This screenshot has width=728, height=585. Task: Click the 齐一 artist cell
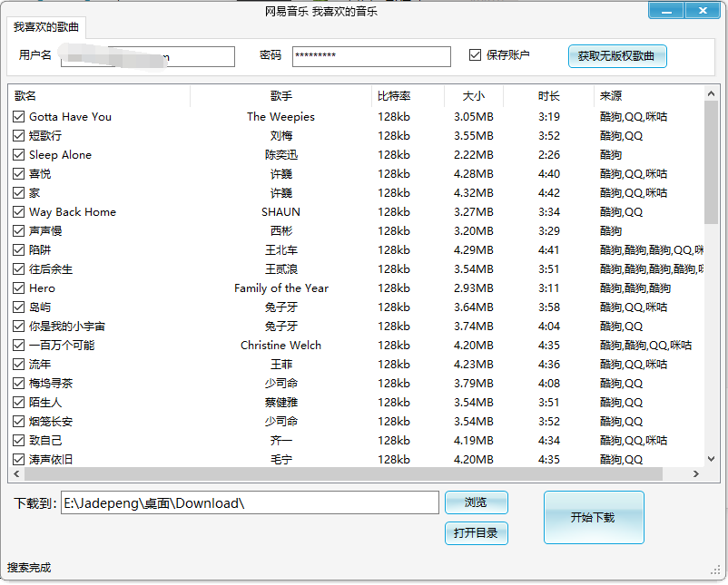[x=280, y=440]
